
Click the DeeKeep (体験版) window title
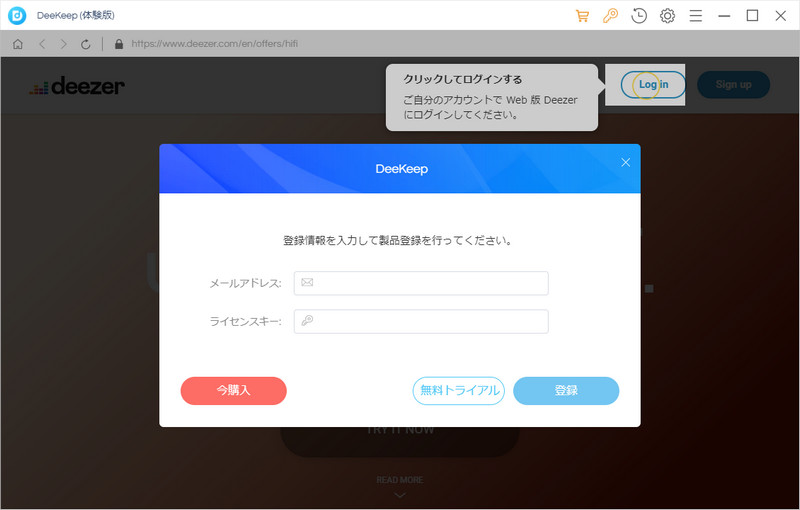click(x=76, y=16)
